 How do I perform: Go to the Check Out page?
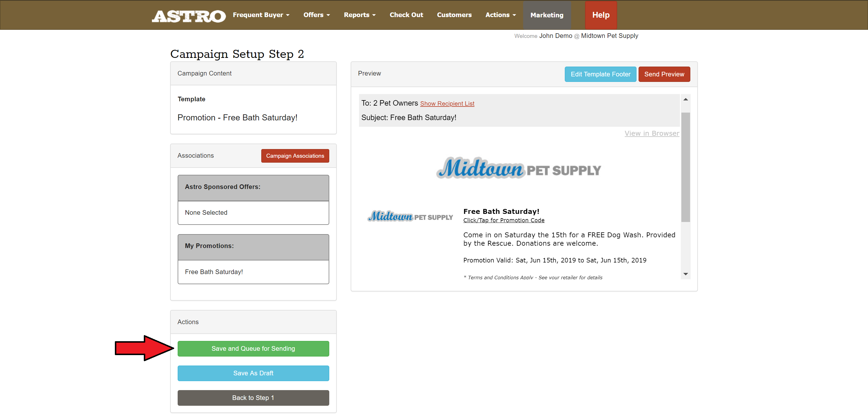[x=406, y=15]
